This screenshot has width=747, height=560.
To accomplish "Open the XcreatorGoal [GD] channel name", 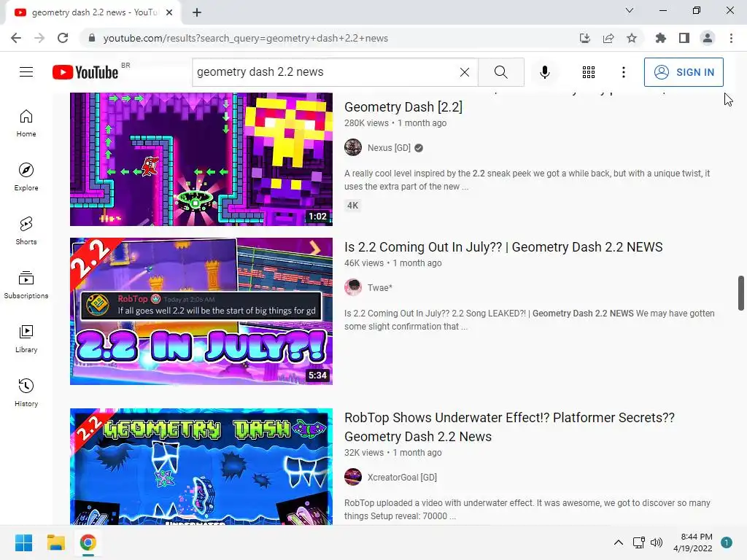I will click(402, 477).
